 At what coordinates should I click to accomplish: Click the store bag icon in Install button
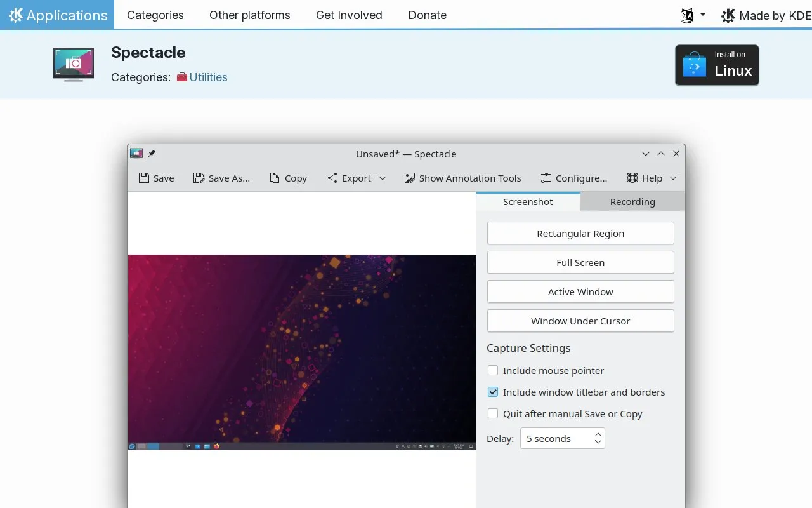(694, 65)
